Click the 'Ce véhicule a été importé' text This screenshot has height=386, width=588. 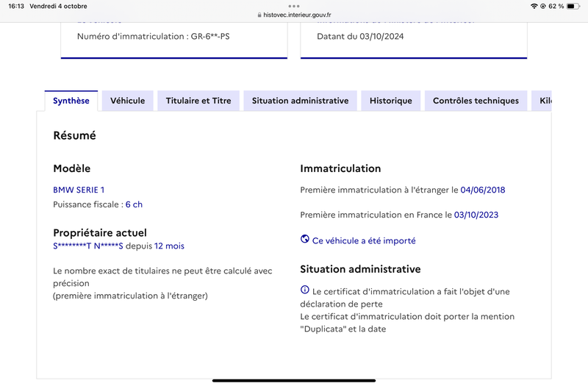(364, 241)
